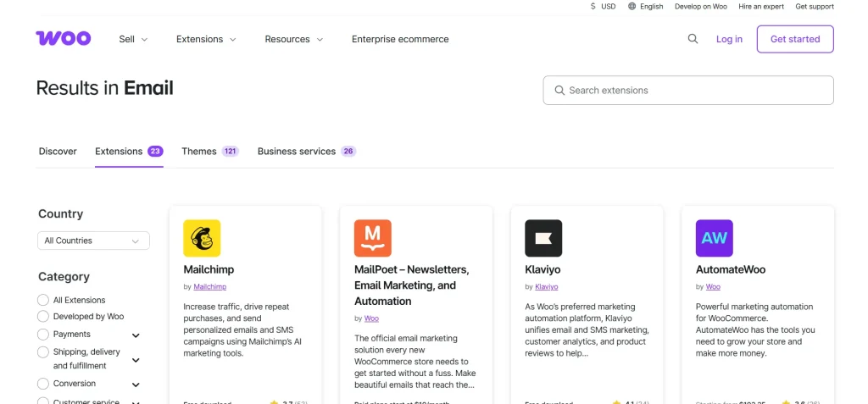The height and width of the screenshot is (404, 868).
Task: Select Developed by Woo category
Action: click(x=43, y=317)
